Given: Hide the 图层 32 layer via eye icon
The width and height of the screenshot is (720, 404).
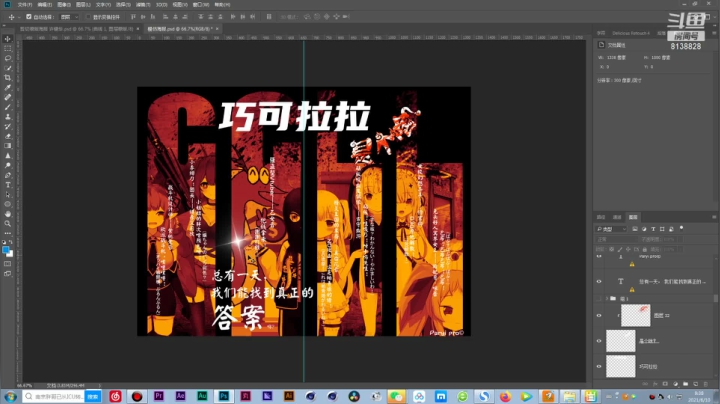Looking at the screenshot, I should [x=599, y=315].
